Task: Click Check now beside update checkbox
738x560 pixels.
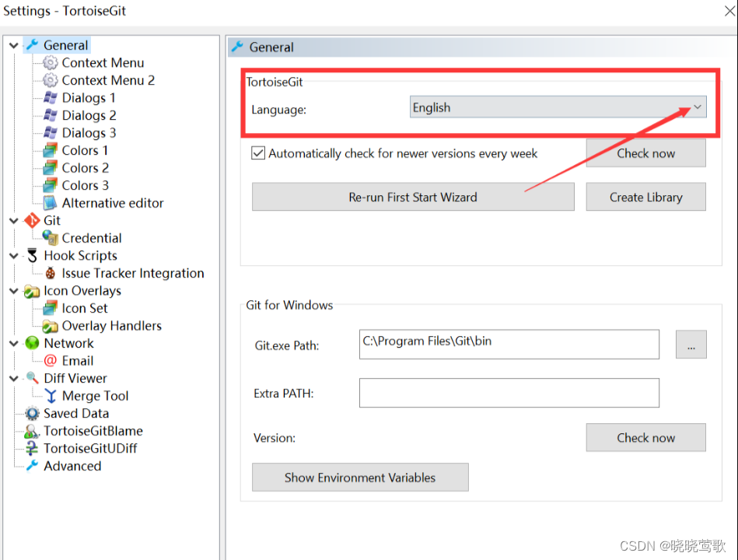Action: (645, 153)
